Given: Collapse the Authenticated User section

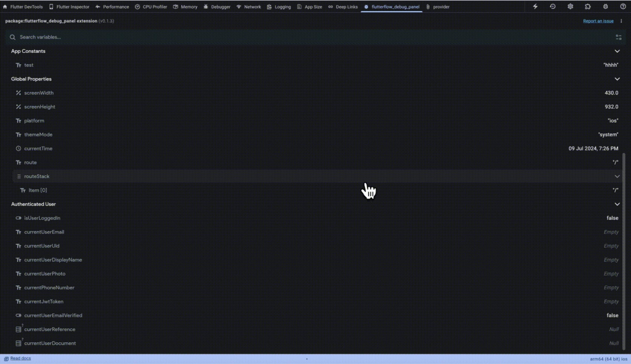Looking at the screenshot, I should (617, 204).
